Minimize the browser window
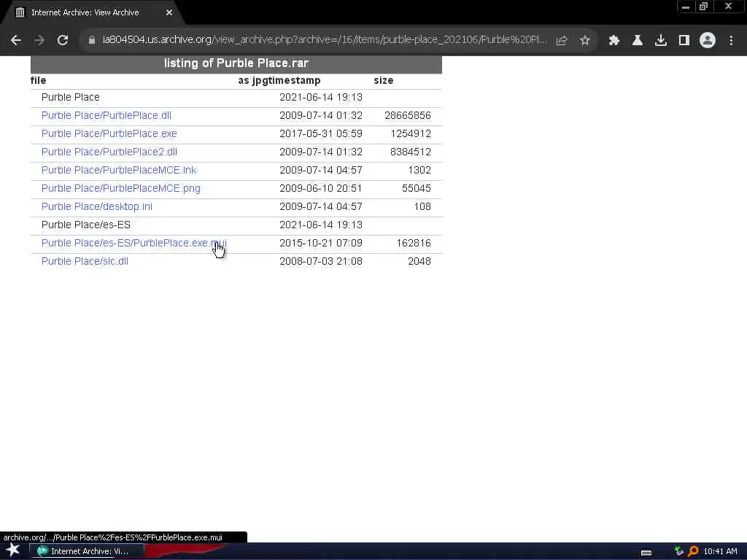The width and height of the screenshot is (747, 560). [x=686, y=7]
